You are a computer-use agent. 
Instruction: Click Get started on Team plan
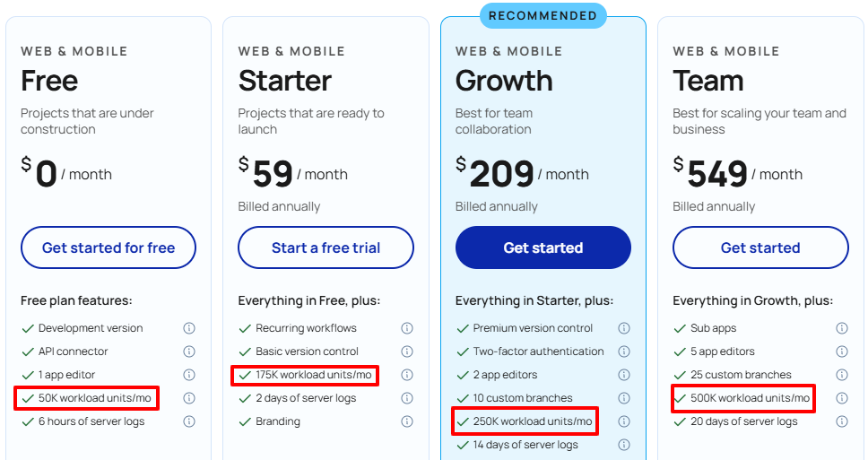pos(760,247)
